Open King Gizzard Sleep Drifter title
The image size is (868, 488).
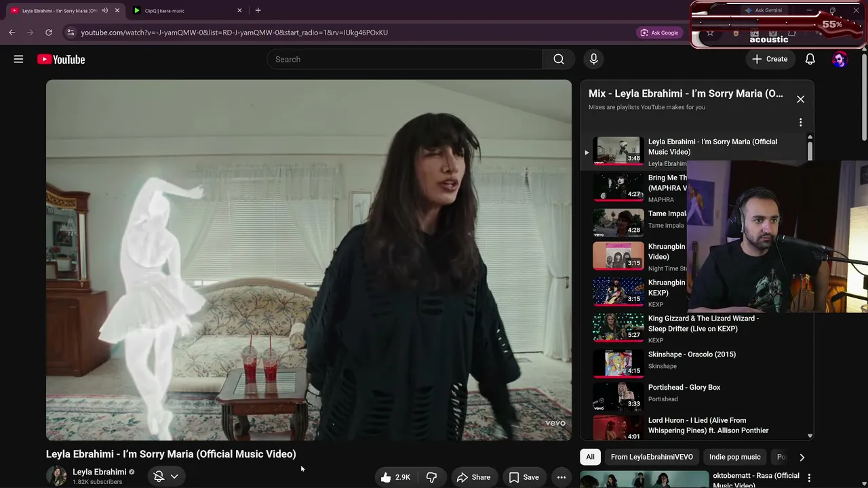pos(703,323)
